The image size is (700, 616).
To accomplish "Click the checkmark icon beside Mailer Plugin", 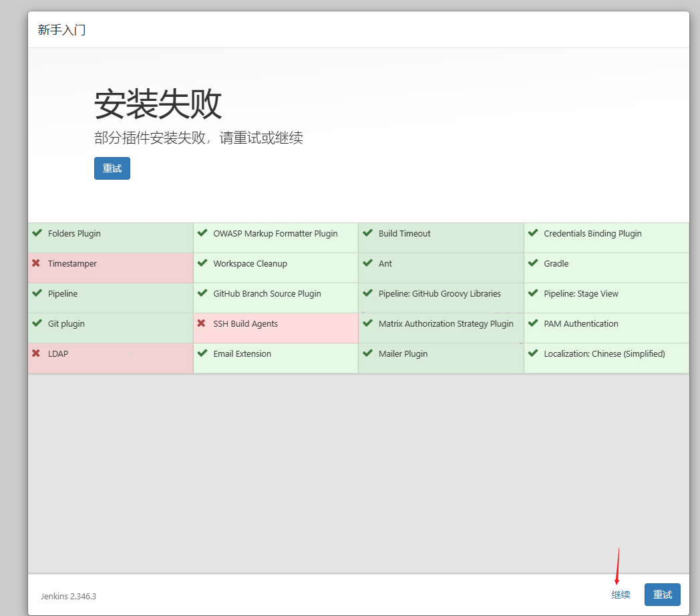I will 367,354.
